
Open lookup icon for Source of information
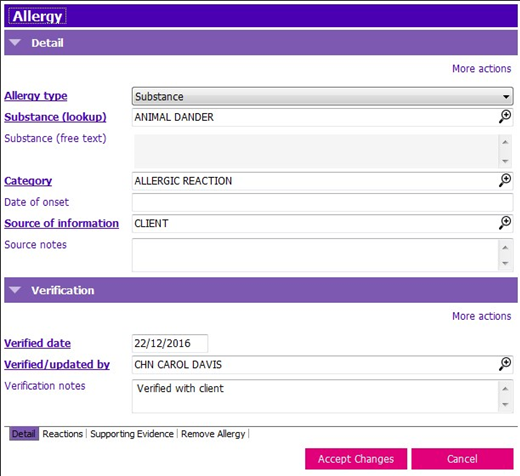505,223
